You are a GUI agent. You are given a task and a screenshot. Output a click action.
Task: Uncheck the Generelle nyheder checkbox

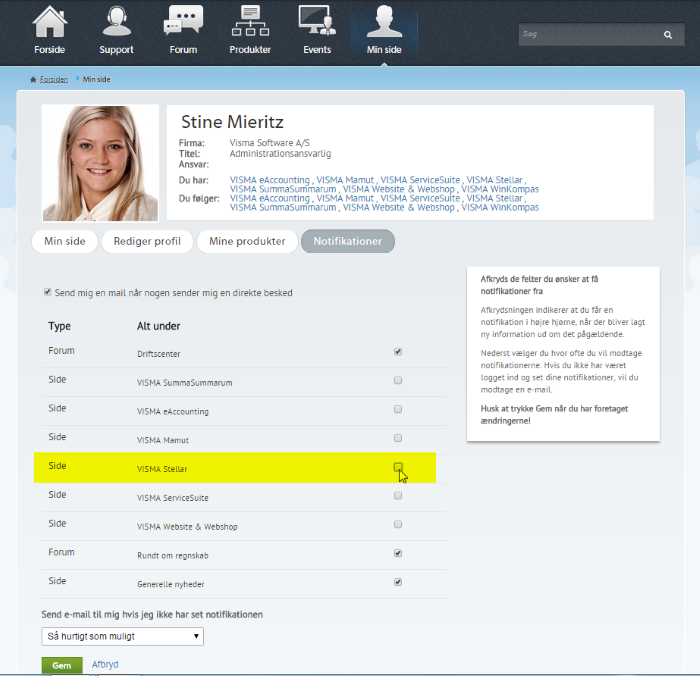pyautogui.click(x=398, y=582)
